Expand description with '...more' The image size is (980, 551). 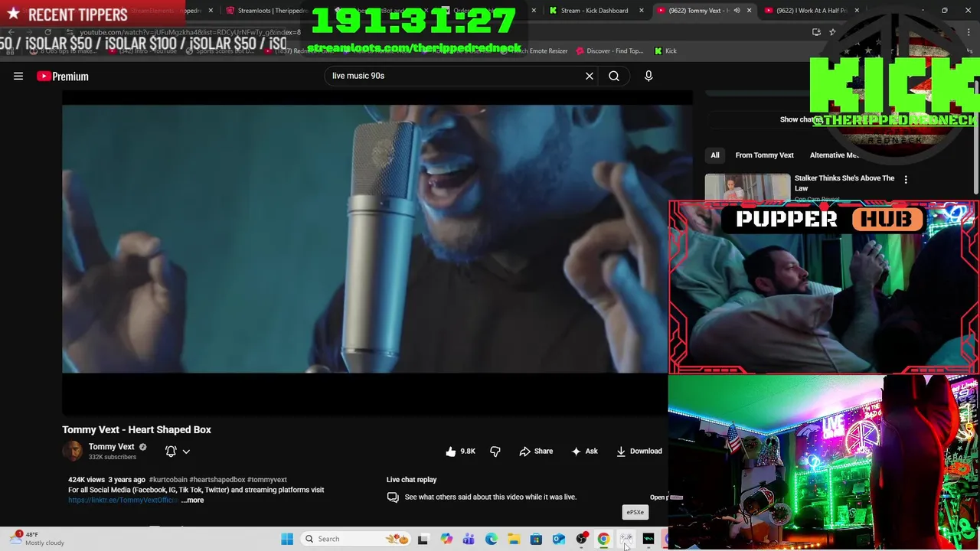pos(193,500)
